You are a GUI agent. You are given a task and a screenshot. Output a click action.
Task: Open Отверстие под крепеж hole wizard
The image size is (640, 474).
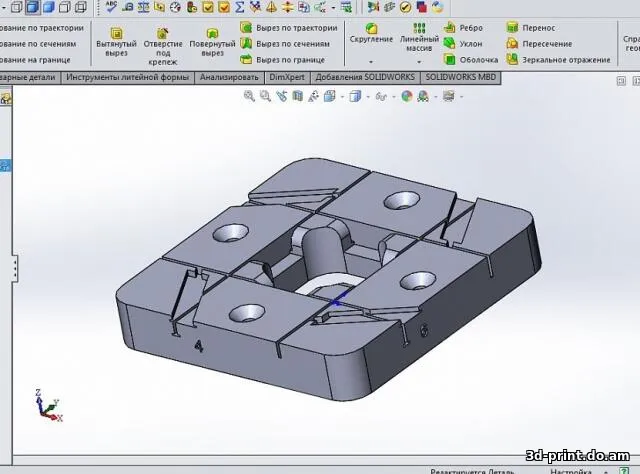(162, 46)
